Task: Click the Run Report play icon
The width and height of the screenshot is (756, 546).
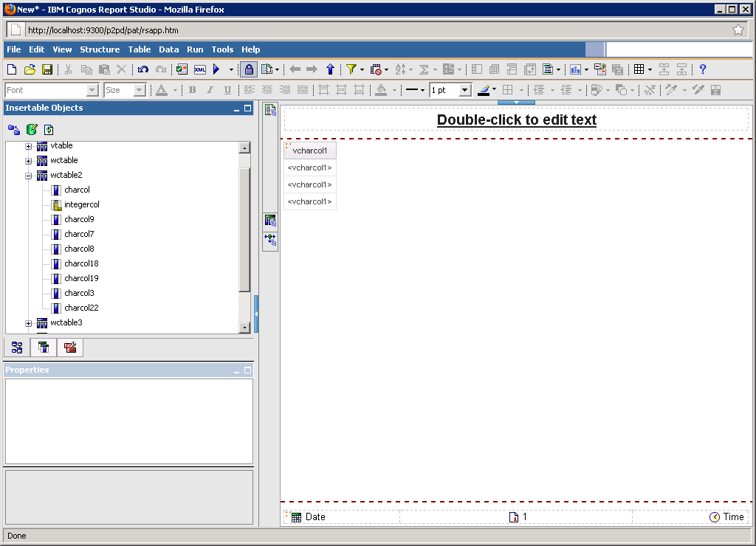Action: tap(217, 69)
